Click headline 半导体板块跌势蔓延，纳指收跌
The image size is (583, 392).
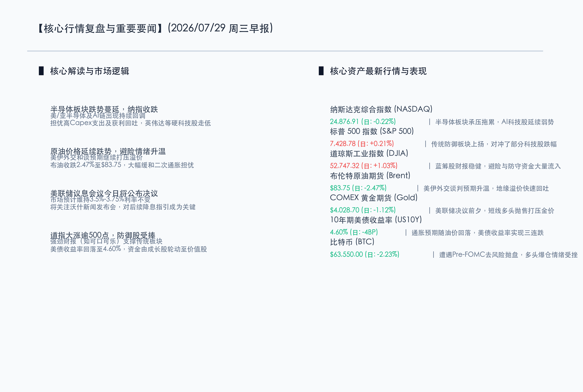click(x=104, y=109)
